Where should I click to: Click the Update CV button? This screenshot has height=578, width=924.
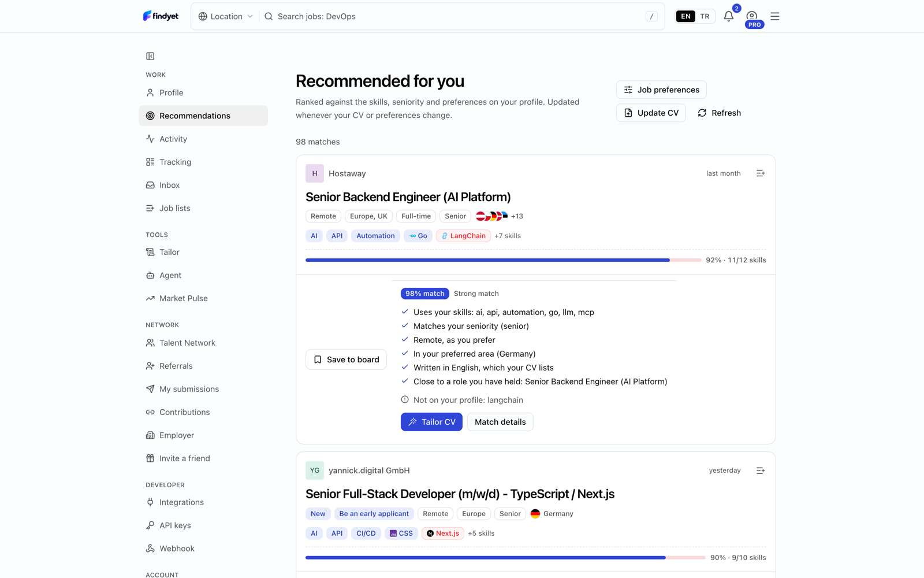(651, 113)
